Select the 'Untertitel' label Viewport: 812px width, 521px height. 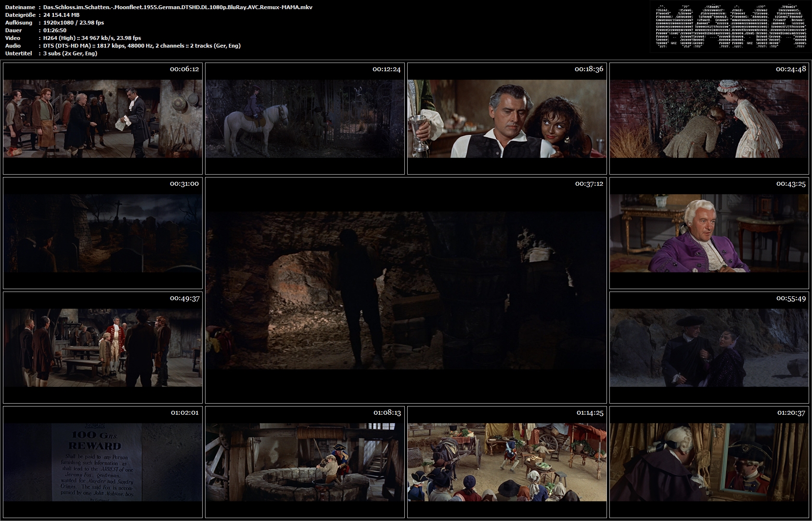click(18, 53)
